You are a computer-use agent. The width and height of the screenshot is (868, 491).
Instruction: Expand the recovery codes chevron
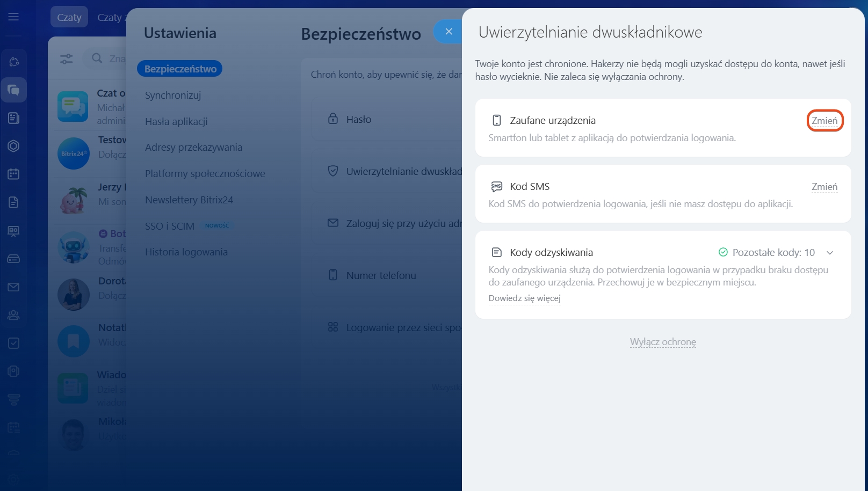click(830, 253)
